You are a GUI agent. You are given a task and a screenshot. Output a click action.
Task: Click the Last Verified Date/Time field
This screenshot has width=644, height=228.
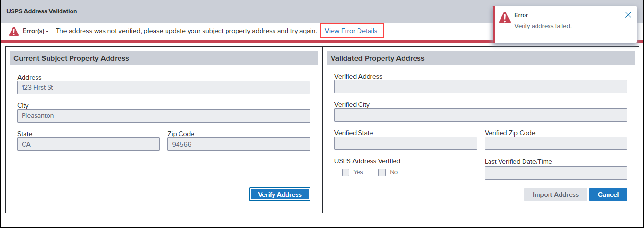pos(556,173)
